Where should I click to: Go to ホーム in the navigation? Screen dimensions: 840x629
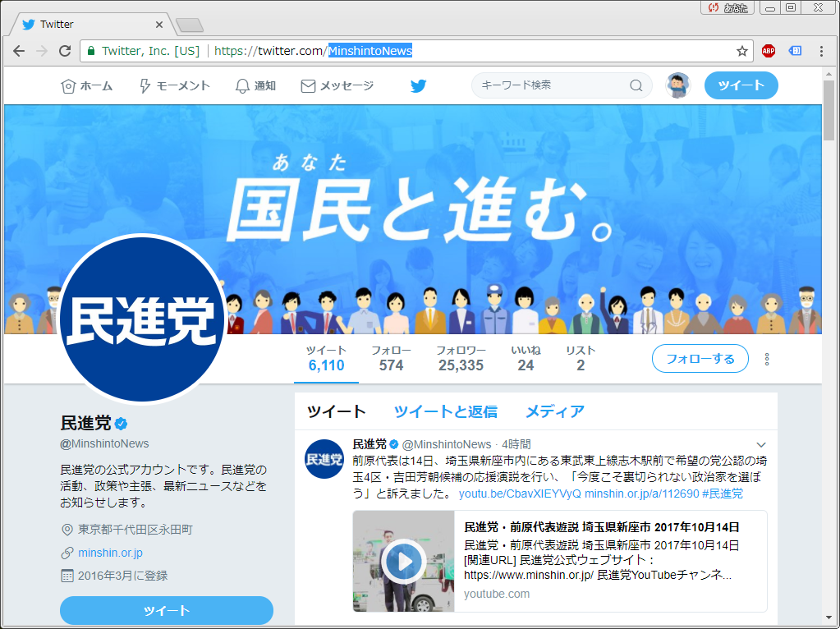click(87, 85)
